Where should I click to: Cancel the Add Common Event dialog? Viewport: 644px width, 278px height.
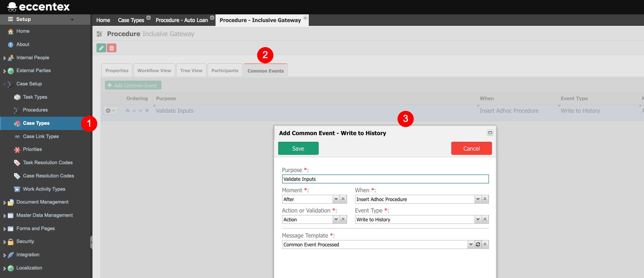[471, 148]
